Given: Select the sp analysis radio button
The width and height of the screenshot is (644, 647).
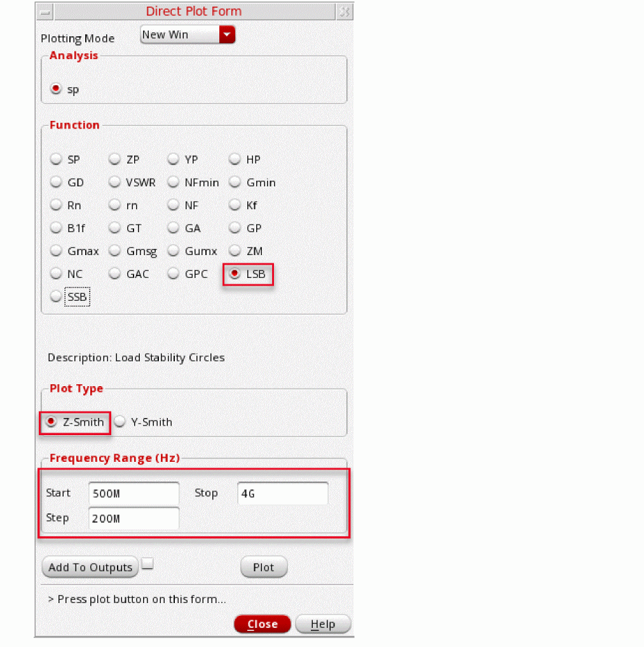Looking at the screenshot, I should [56, 88].
